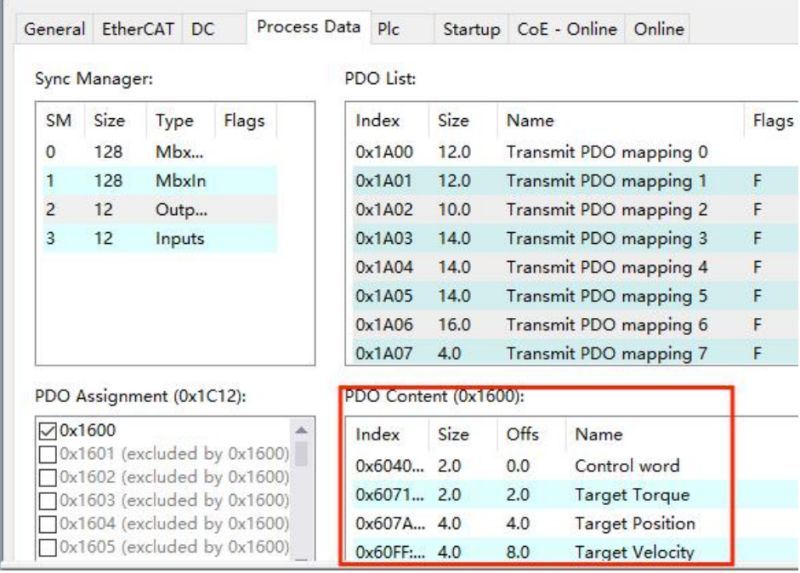Select PDO 0x1A01 Transmit PDO mapping 1
Viewport: 800px width, 573px height.
[x=574, y=181]
